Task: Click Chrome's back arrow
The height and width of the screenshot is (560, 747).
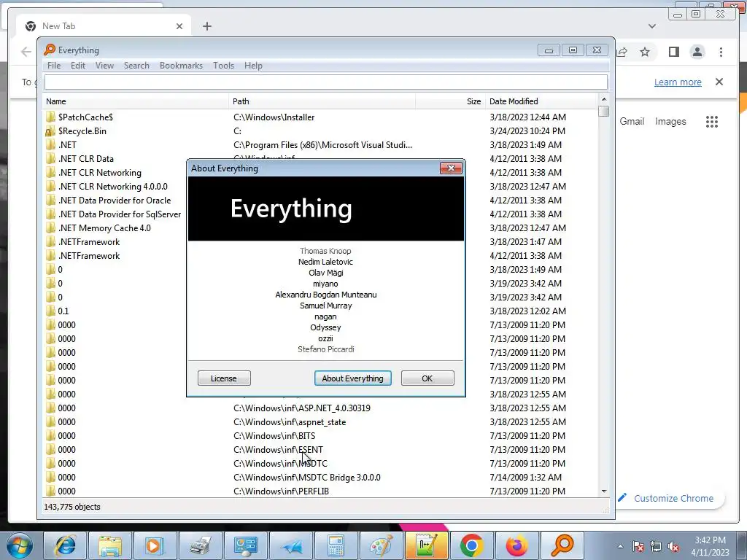Action: [26, 52]
